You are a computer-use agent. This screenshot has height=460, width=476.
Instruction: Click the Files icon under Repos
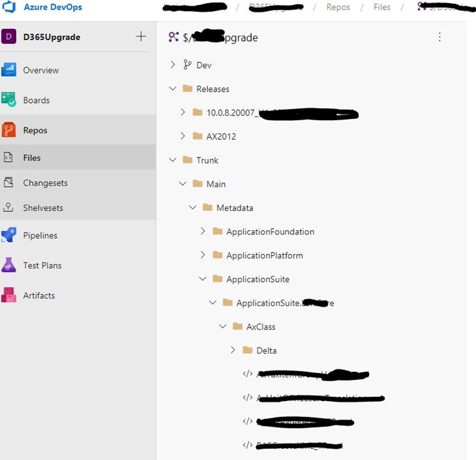8,157
